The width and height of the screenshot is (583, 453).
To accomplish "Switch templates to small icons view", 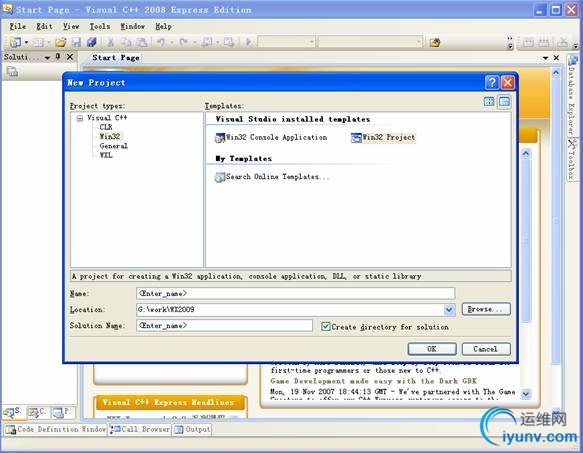I will click(x=504, y=101).
